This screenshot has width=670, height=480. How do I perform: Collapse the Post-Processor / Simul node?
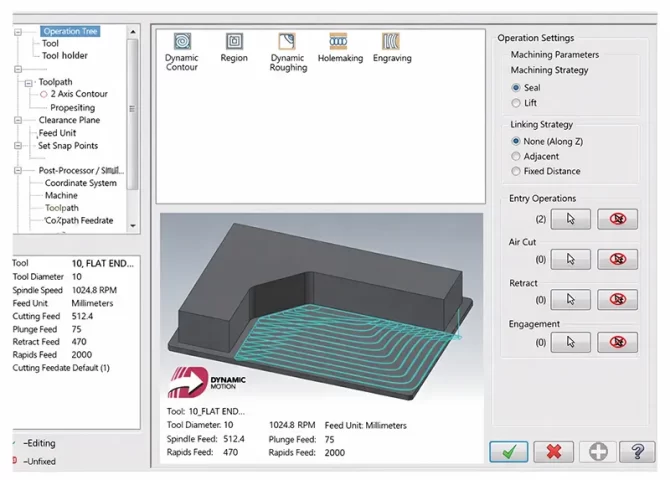pos(18,171)
